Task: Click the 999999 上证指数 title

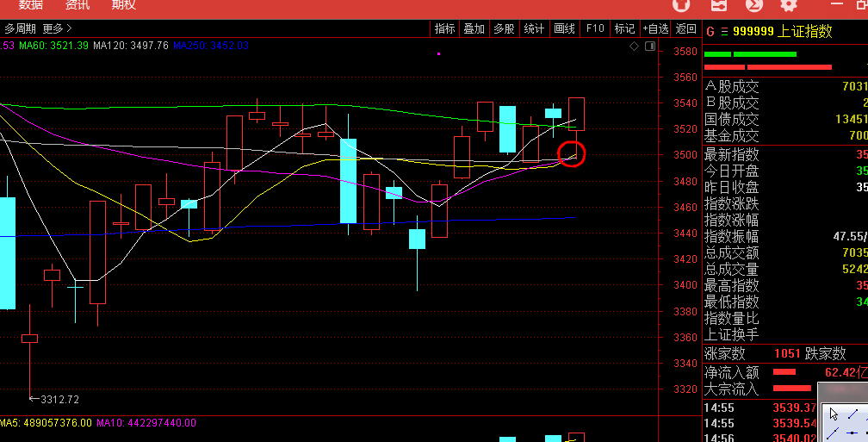Action: pyautogui.click(x=783, y=32)
